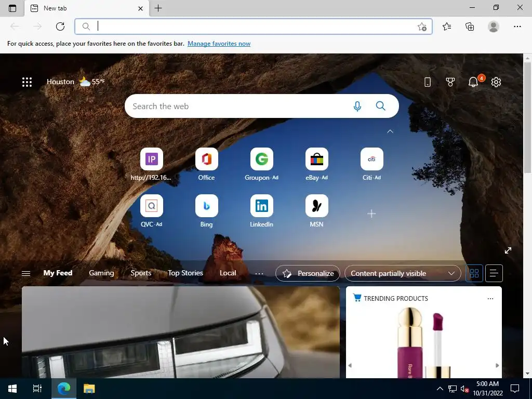This screenshot has height=399, width=532.
Task: Show previous trending product arrow
Action: (350, 365)
